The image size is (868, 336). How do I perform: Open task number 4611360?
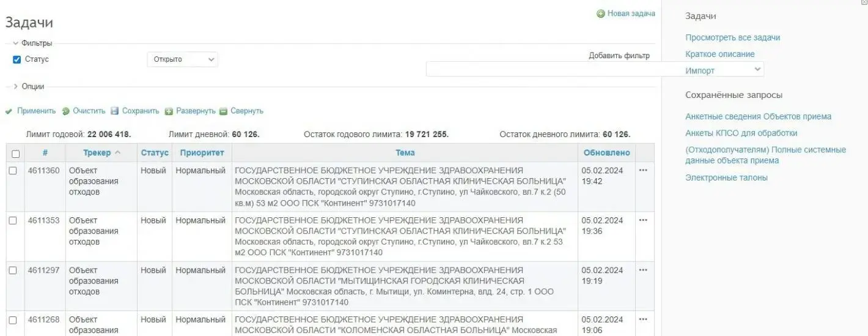pyautogui.click(x=44, y=171)
